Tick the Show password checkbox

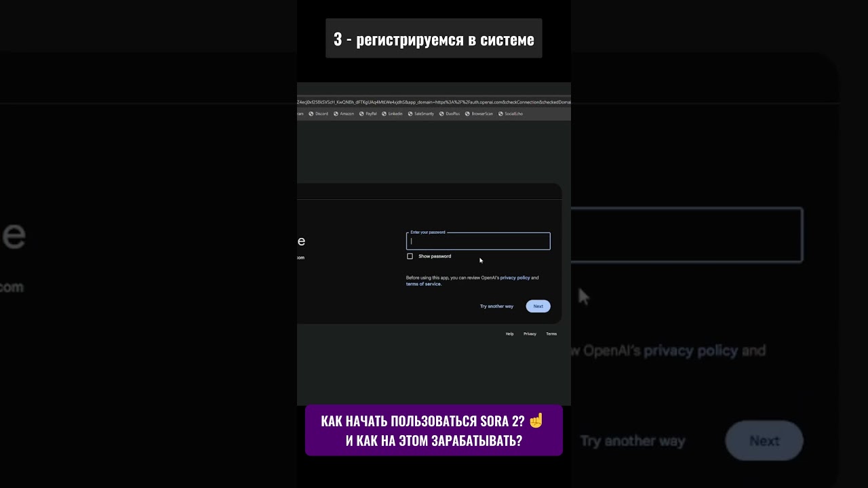tap(410, 256)
